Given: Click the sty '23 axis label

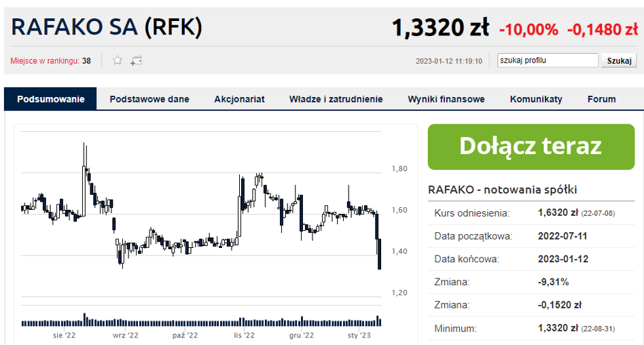Looking at the screenshot, I should (359, 335).
